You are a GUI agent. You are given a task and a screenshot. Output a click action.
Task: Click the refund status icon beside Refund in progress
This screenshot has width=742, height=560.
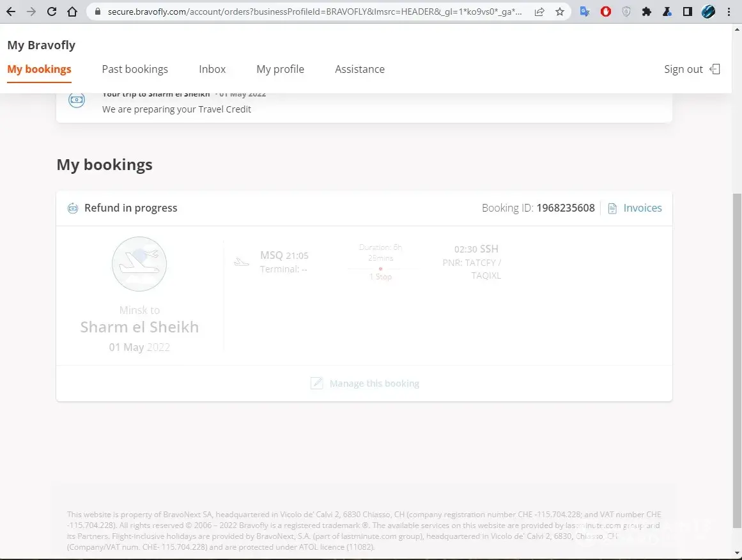72,208
